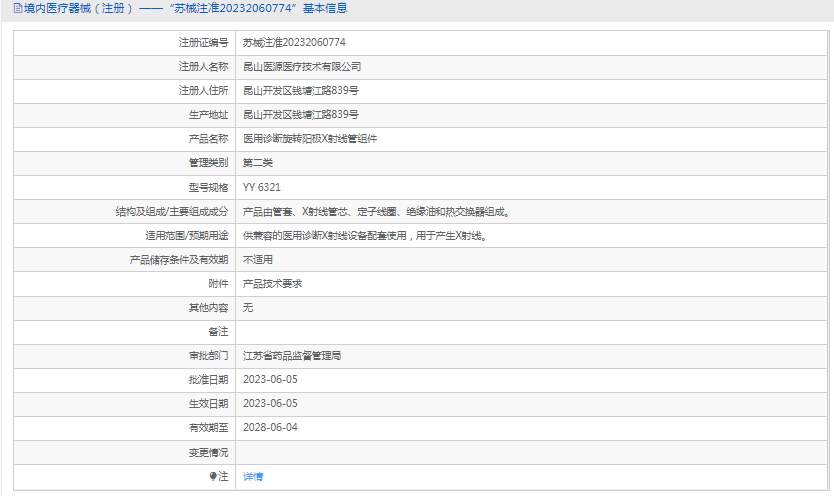Image resolution: width=834 pixels, height=496 pixels.
Task: Click the 注册人住所 label
Action: pyautogui.click(x=203, y=90)
